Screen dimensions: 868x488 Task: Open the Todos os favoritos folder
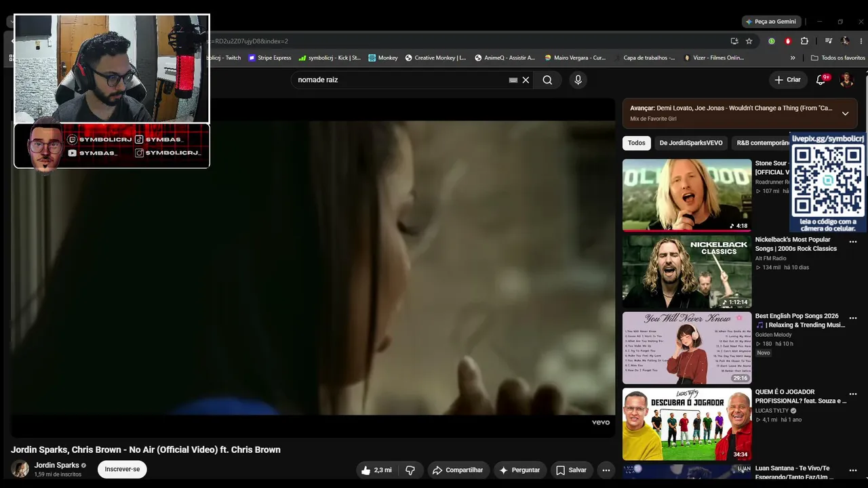(838, 58)
